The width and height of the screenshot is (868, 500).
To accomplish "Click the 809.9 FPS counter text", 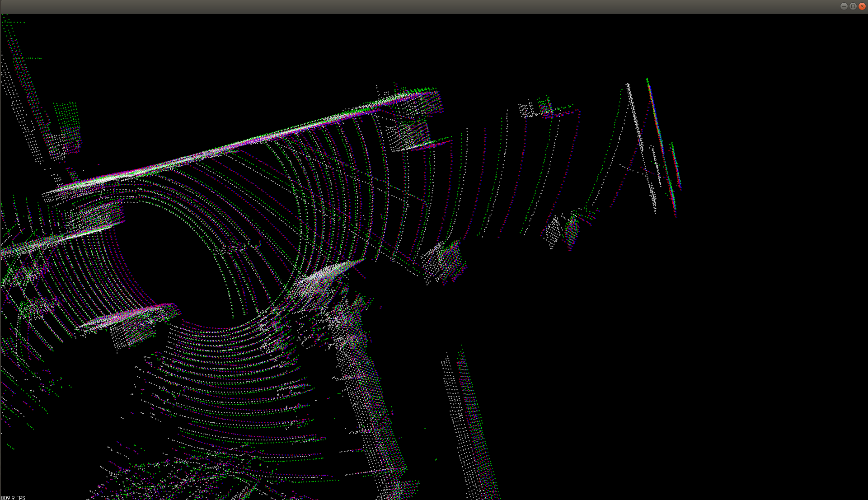I will point(13,497).
